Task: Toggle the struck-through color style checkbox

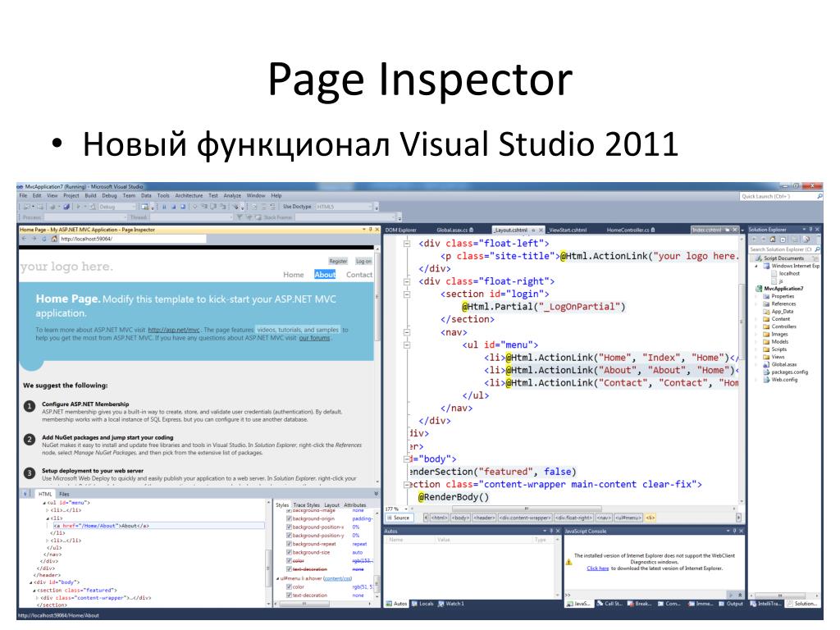Action: pos(289,560)
